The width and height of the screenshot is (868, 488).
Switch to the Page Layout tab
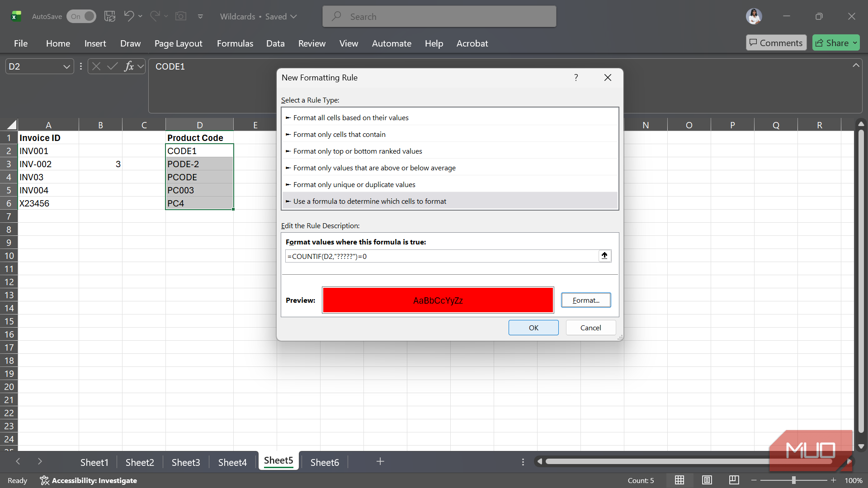coord(179,43)
